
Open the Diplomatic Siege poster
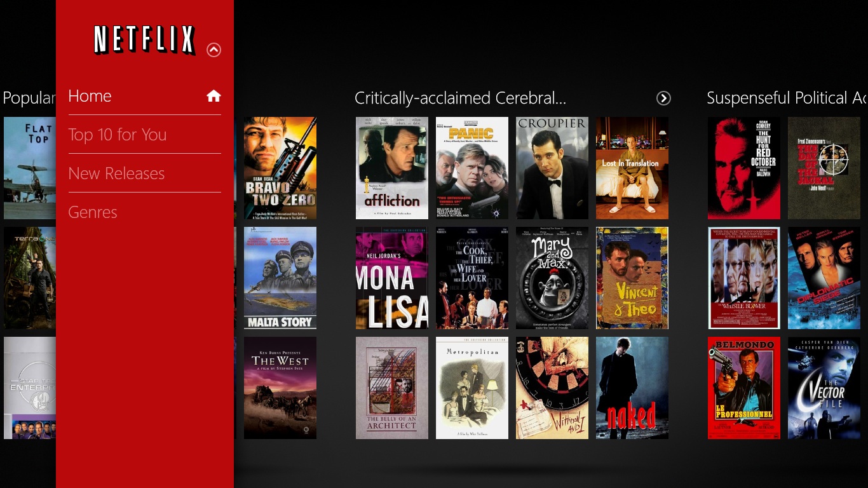click(x=824, y=278)
